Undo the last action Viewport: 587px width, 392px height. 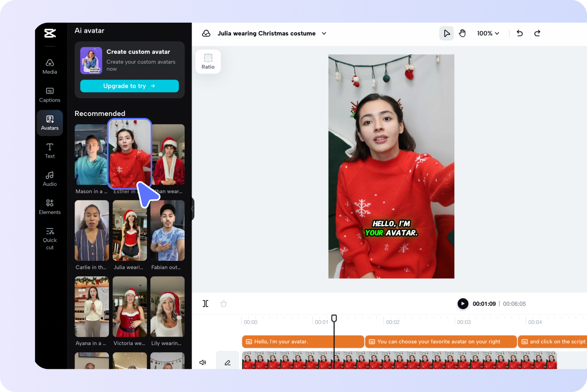pos(519,33)
